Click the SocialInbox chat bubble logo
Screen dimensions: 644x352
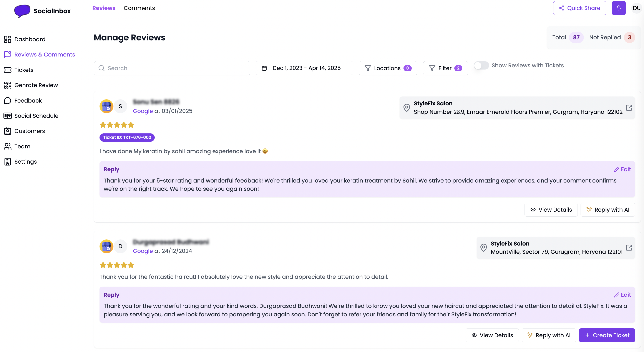point(22,11)
